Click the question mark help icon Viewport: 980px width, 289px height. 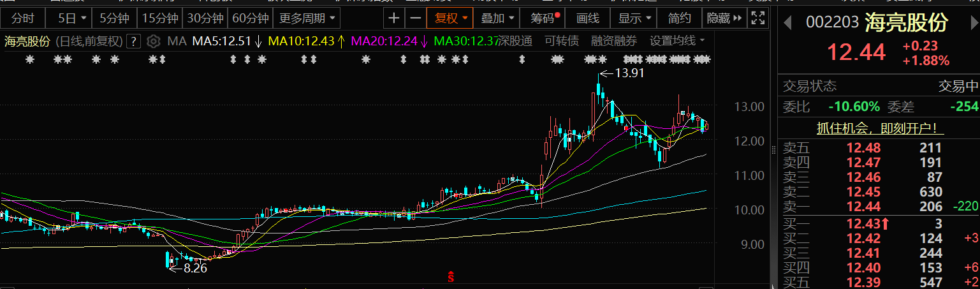[x=133, y=42]
